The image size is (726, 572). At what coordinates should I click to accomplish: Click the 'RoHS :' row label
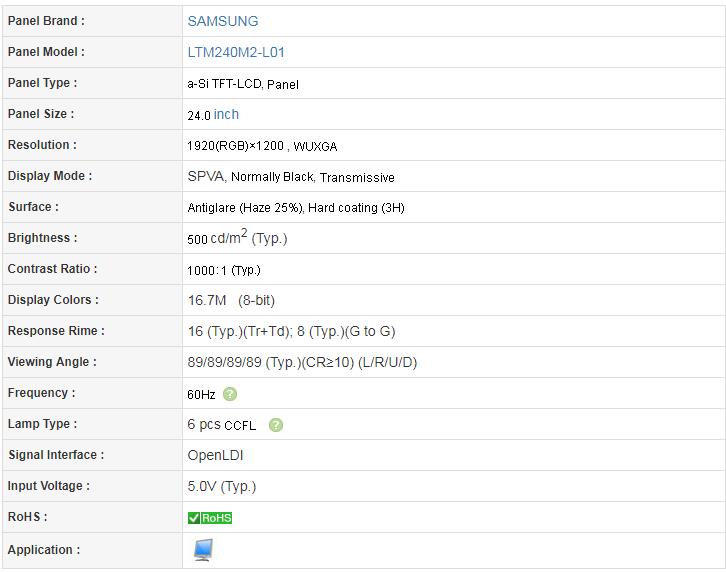coord(28,517)
